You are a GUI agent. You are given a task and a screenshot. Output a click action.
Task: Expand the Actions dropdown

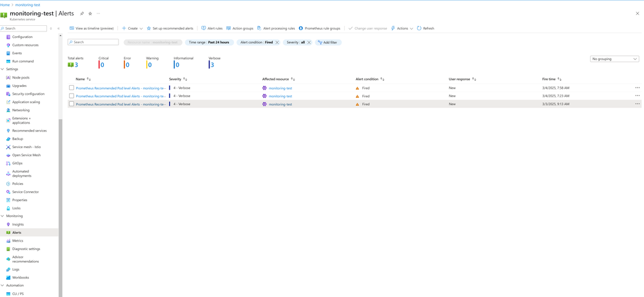click(402, 28)
